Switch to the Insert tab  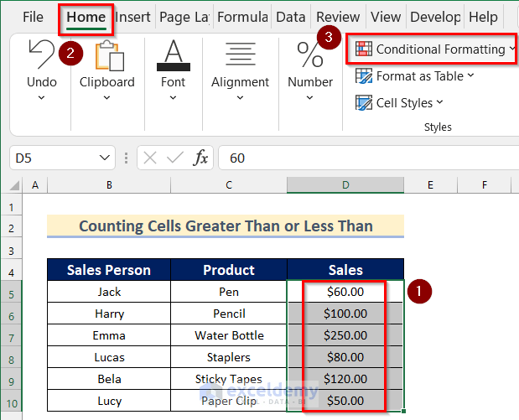[x=132, y=17]
